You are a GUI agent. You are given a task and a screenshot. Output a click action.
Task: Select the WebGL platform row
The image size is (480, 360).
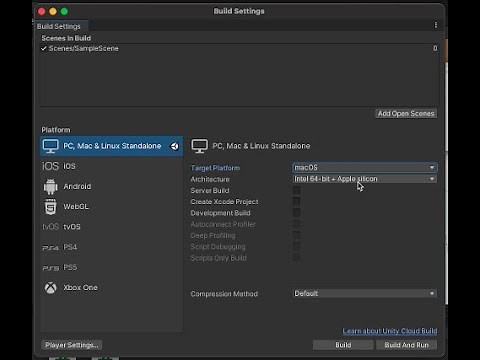click(x=111, y=207)
